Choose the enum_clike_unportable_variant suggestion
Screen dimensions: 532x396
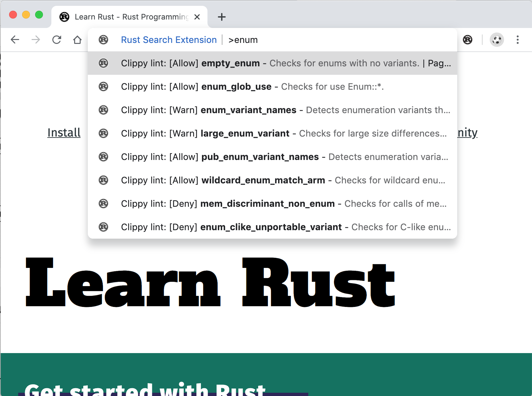pyautogui.click(x=273, y=227)
